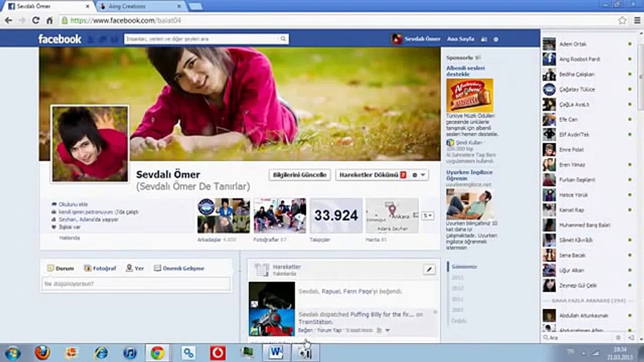Reload the page with the refresh icon
The image size is (644, 362).
pyautogui.click(x=36, y=21)
